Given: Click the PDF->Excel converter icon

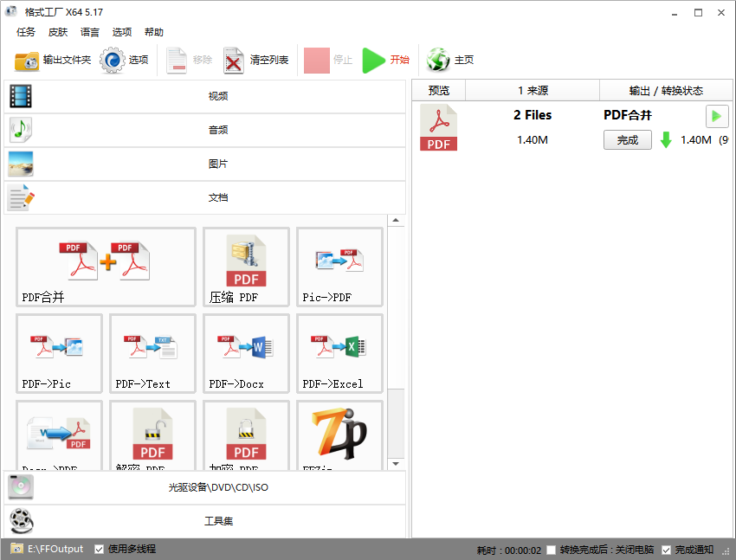Looking at the screenshot, I should click(339, 353).
